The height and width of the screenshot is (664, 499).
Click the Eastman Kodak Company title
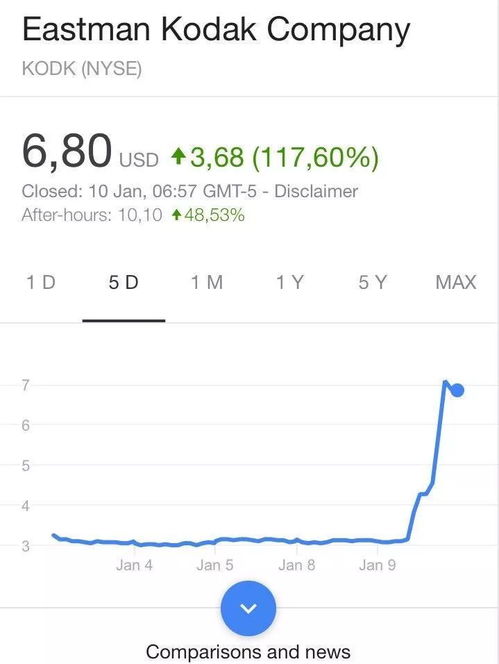pos(216,30)
